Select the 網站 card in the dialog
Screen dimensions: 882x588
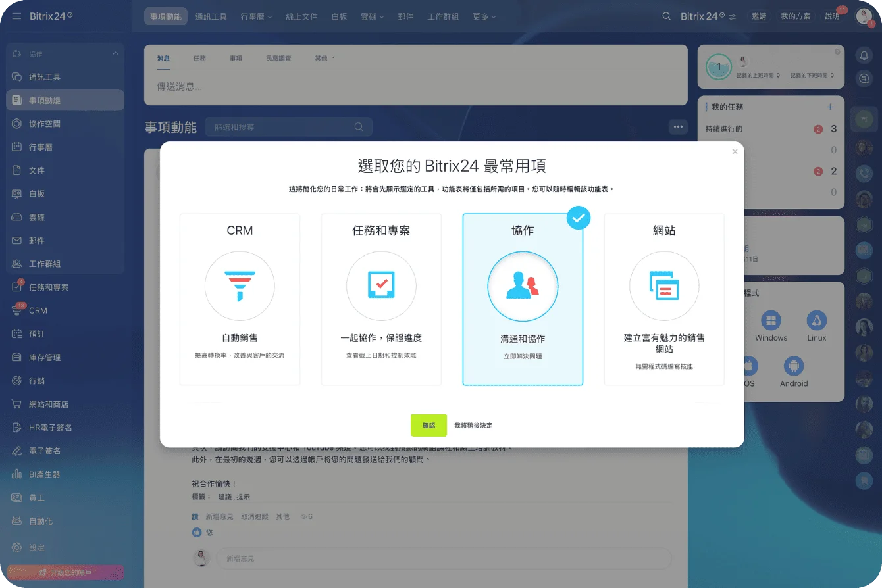pos(664,299)
